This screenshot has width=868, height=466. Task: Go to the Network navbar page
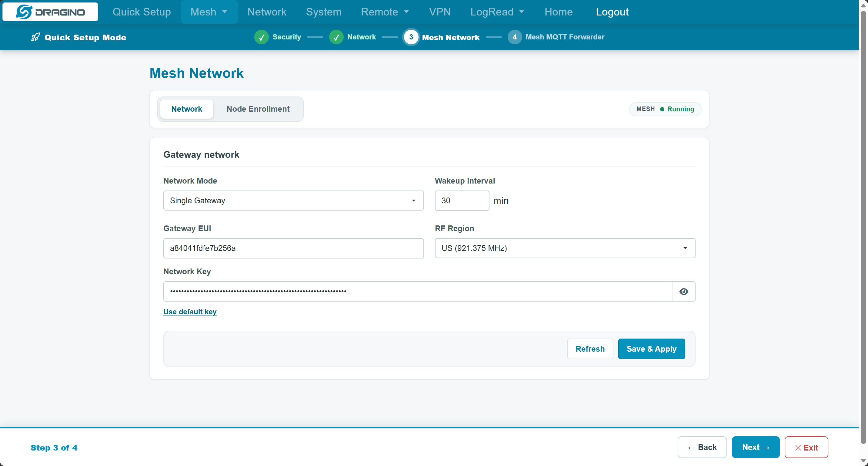(x=266, y=12)
